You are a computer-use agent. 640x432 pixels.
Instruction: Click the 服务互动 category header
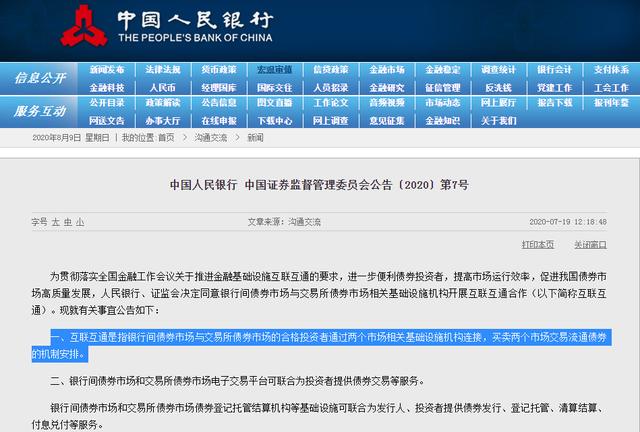click(40, 111)
